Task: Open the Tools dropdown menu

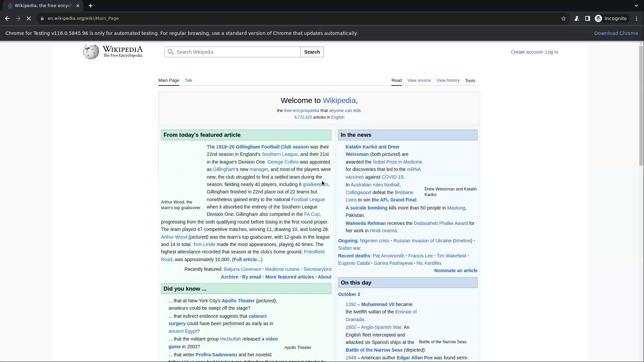Action: [x=470, y=81]
